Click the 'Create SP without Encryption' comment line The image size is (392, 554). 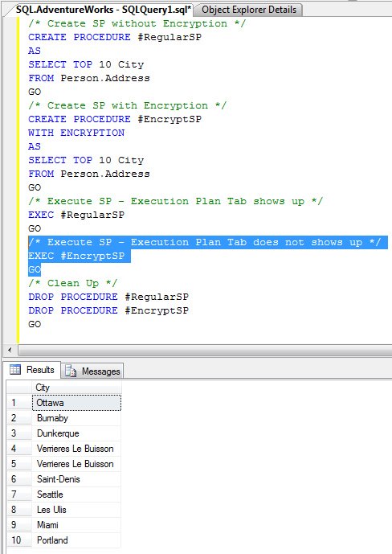click(137, 23)
